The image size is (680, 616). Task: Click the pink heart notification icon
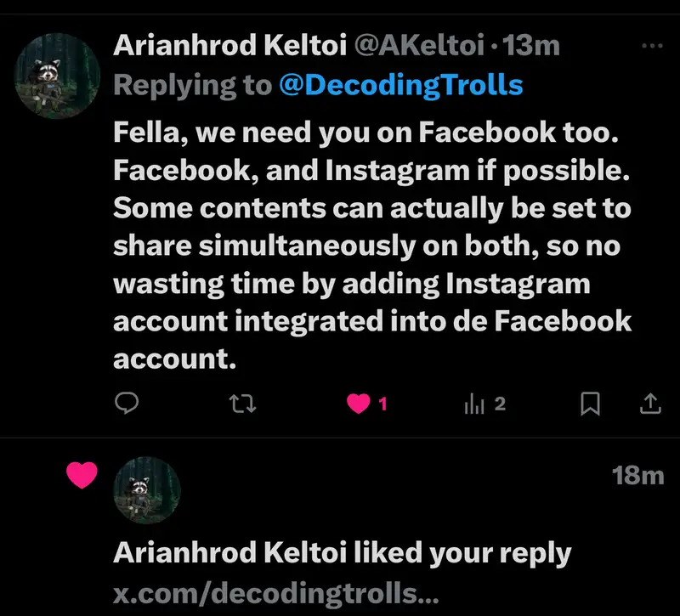(x=82, y=476)
